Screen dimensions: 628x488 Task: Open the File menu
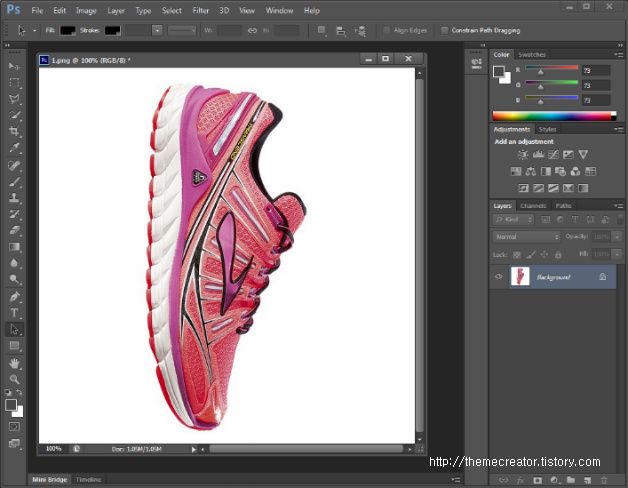(x=37, y=11)
